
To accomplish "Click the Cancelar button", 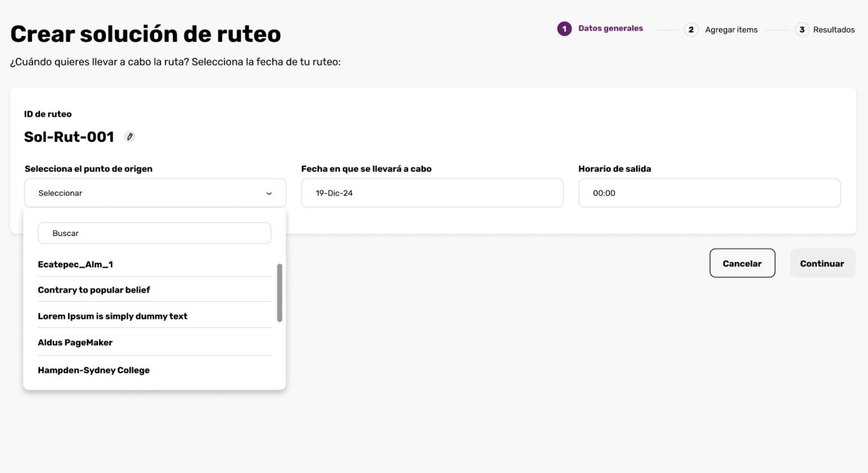I will click(x=742, y=263).
